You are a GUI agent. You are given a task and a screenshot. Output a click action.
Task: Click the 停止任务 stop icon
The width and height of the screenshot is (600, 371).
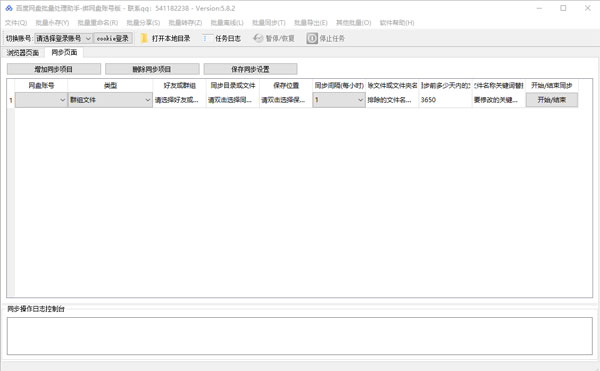click(x=312, y=38)
